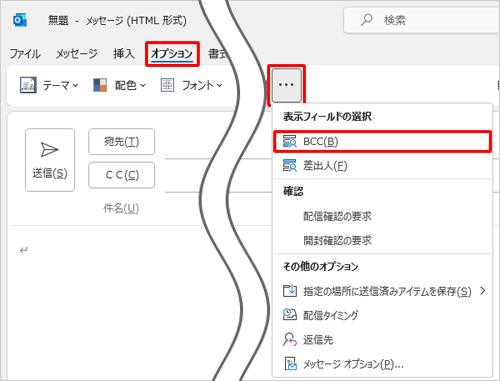Screen dimensions: 500x381
Task: Expand the フォント dropdown arrow
Action: [220, 86]
